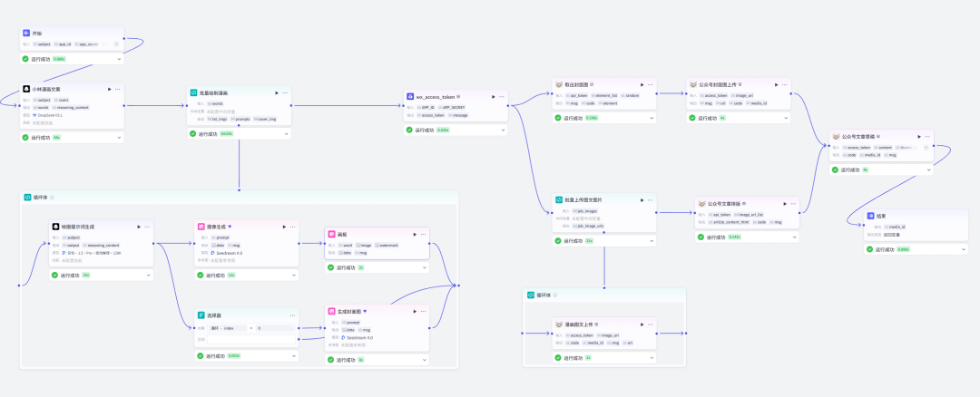Click the 开始 start node icon
This screenshot has height=397, width=980.
tap(26, 33)
